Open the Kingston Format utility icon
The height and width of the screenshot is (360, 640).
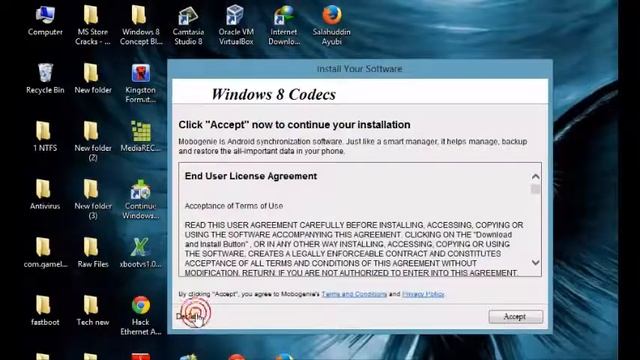point(140,84)
